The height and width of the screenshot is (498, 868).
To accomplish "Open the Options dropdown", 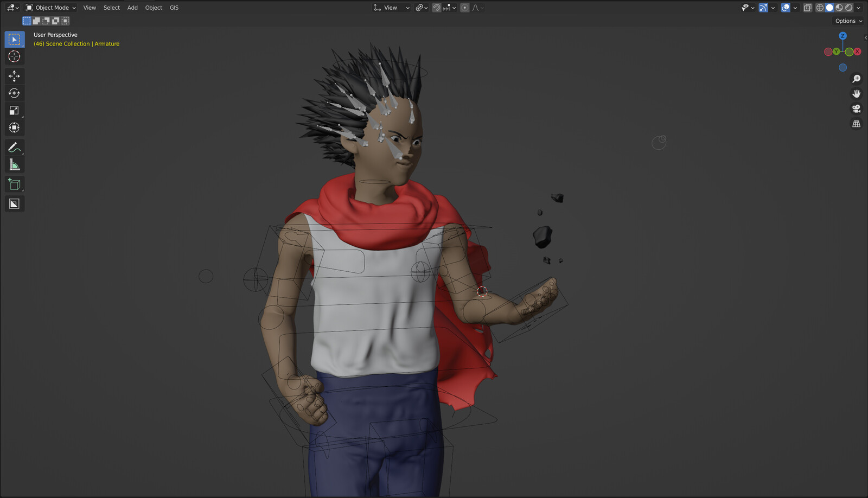I will (848, 21).
